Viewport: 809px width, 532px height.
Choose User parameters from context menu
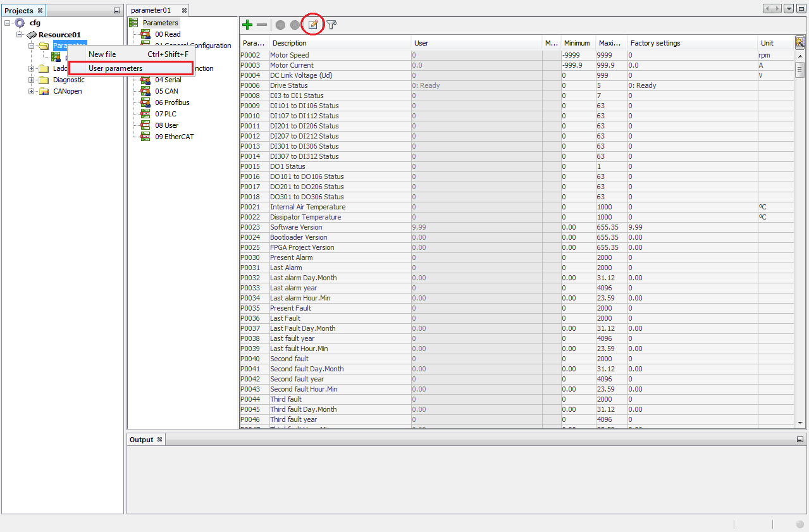click(x=130, y=68)
